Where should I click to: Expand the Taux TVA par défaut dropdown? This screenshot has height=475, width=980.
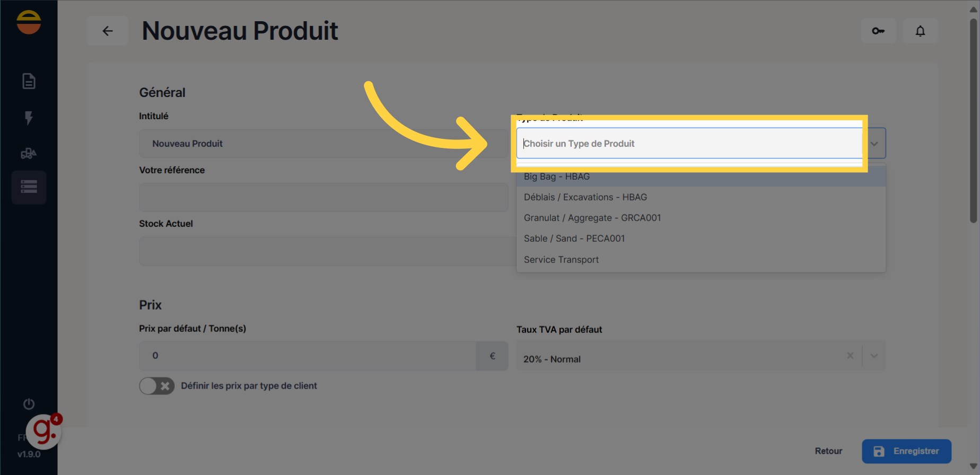[x=874, y=356]
